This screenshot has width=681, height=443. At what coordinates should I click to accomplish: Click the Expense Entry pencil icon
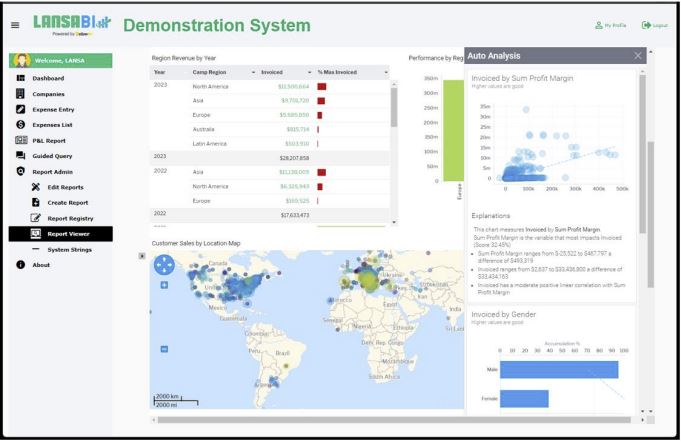pyautogui.click(x=20, y=109)
